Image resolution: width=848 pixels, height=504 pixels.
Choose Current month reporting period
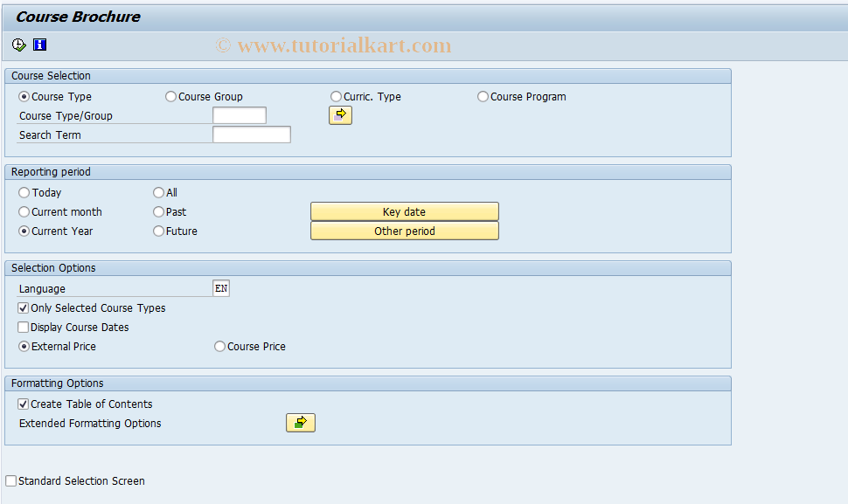[x=24, y=211]
